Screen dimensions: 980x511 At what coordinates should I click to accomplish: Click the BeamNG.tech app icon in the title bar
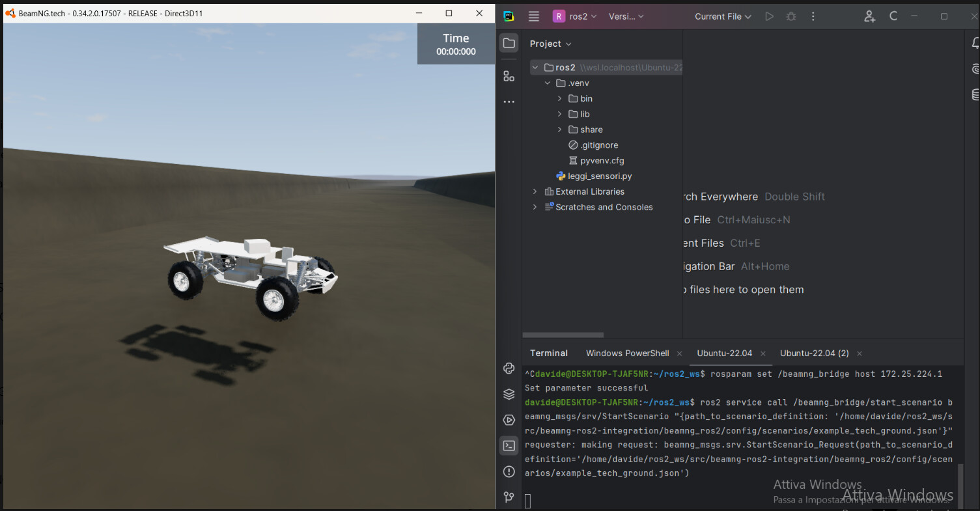[x=10, y=12]
